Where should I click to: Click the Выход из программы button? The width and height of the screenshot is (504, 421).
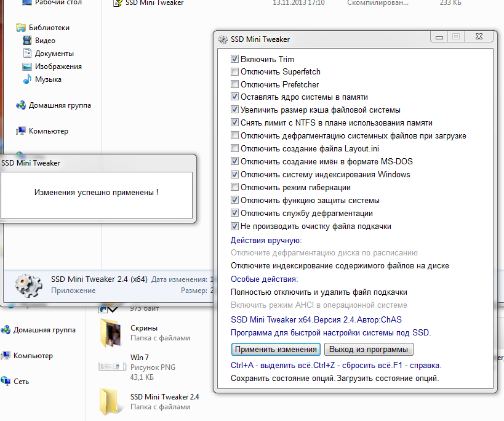[369, 350]
